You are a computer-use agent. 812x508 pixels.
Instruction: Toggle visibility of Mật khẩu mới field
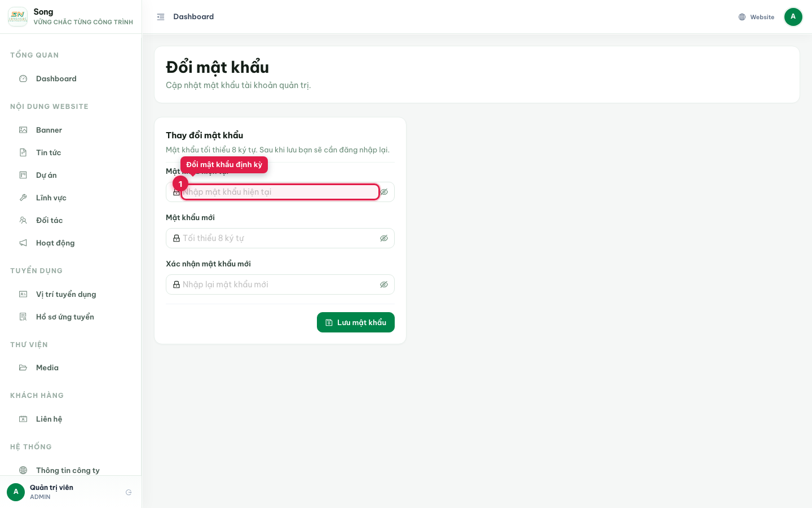click(x=384, y=238)
